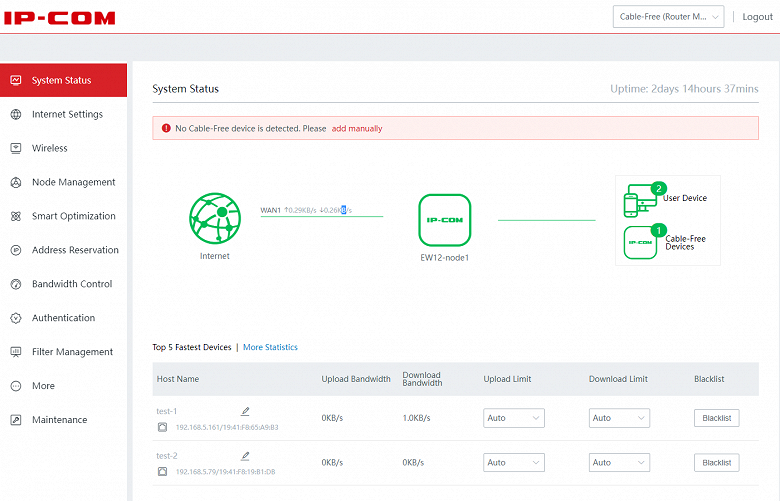The width and height of the screenshot is (780, 501).
Task: Blacklist the test-1 device
Action: [x=716, y=418]
